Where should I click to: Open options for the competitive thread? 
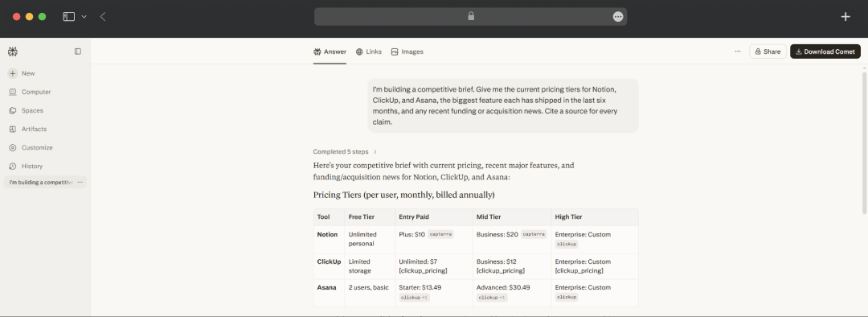click(x=80, y=183)
